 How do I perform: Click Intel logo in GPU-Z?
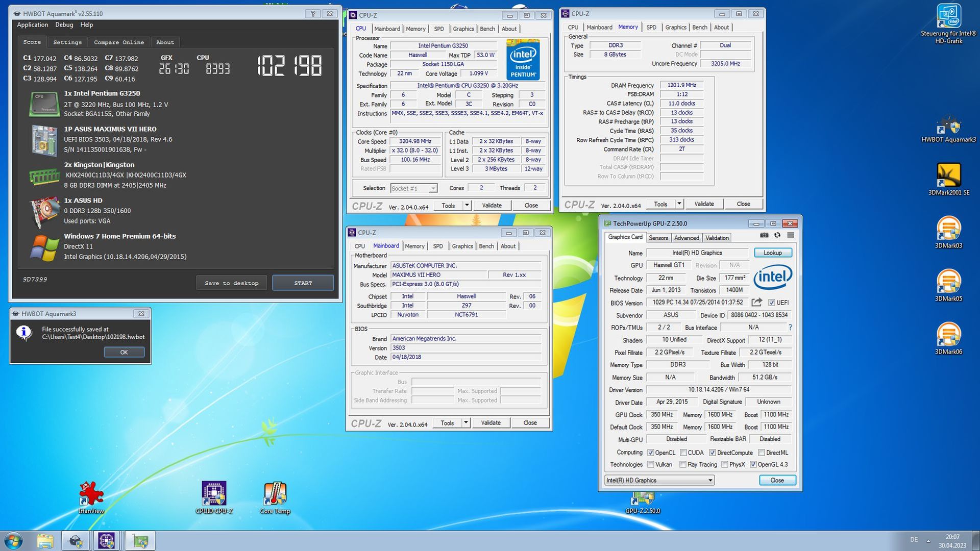click(773, 277)
